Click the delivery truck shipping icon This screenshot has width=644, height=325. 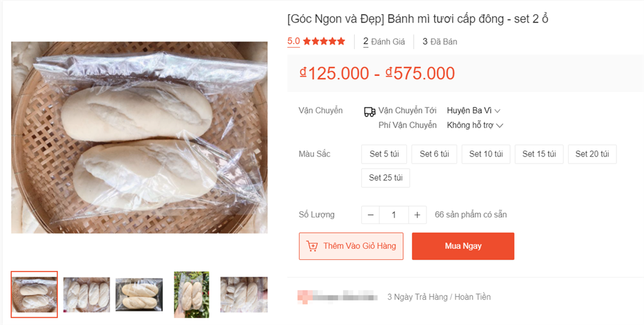click(x=370, y=111)
